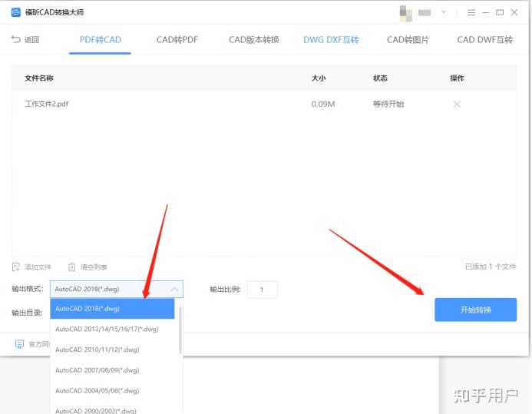Click the user avatar in title bar
The height and width of the screenshot is (414, 532).
(405, 13)
